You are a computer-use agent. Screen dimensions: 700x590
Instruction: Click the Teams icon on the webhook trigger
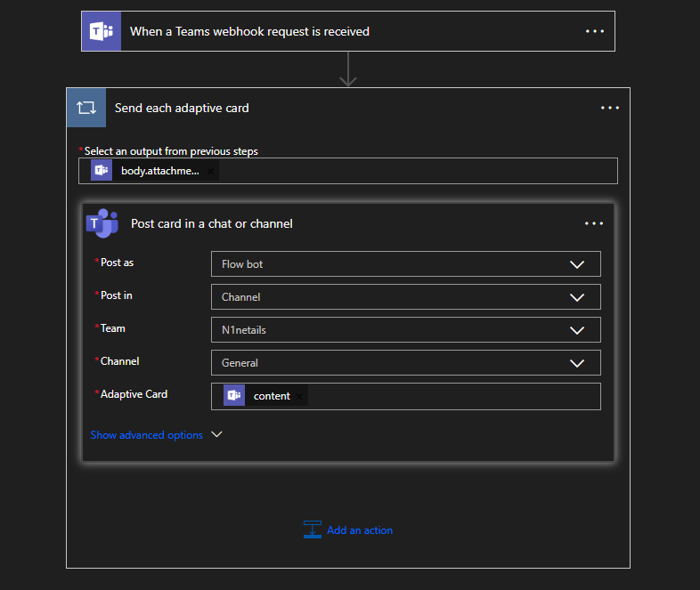pyautogui.click(x=102, y=31)
